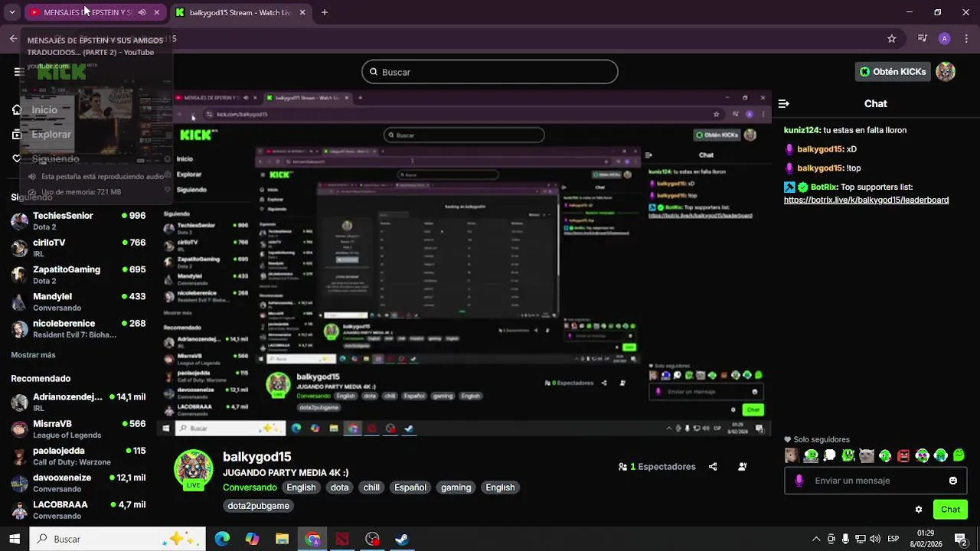Open ZapatitoGaming channel in sidebar
This screenshot has height=551, width=980.
[77, 275]
